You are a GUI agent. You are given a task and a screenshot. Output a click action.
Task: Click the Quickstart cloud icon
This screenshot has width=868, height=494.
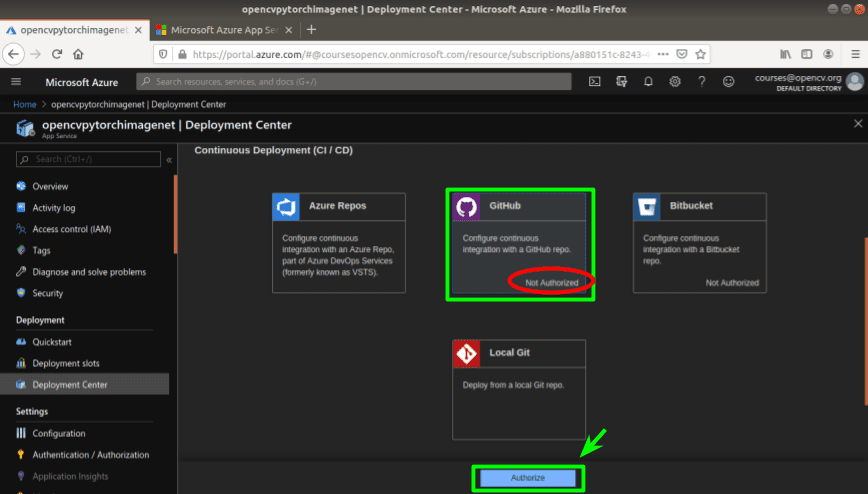pyautogui.click(x=21, y=342)
